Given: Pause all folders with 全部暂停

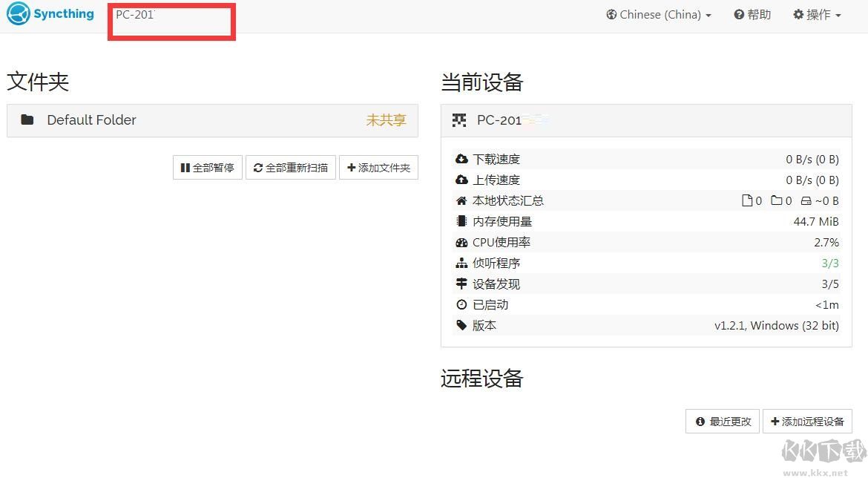Looking at the screenshot, I should point(207,167).
